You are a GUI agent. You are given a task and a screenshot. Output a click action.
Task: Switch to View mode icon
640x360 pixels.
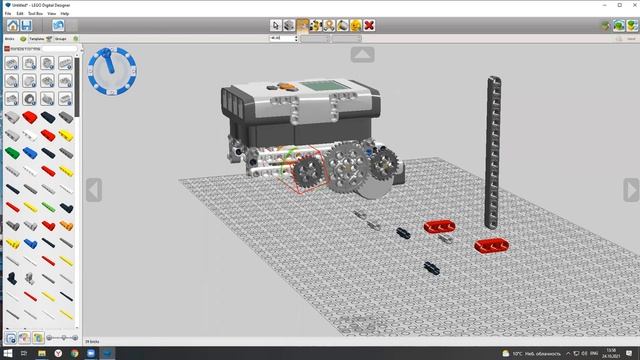619,26
